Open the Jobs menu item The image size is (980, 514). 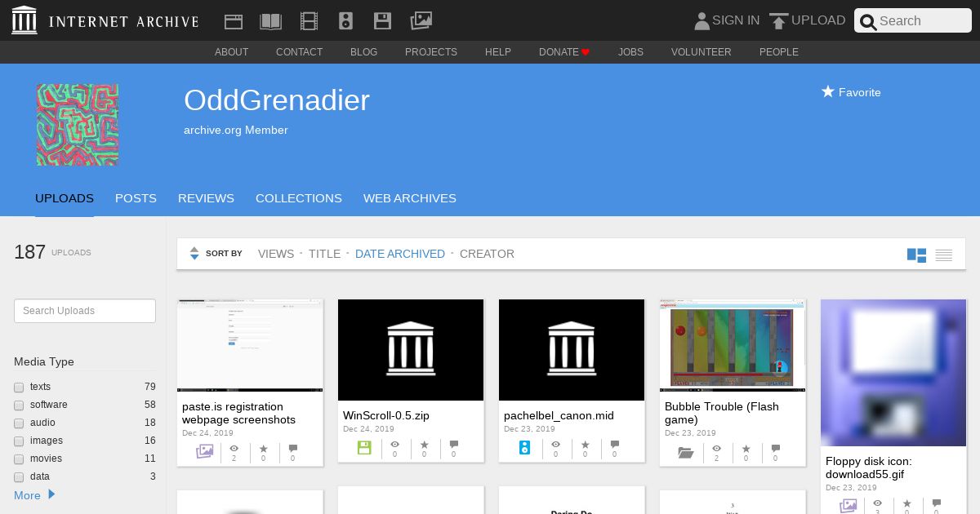tap(630, 52)
